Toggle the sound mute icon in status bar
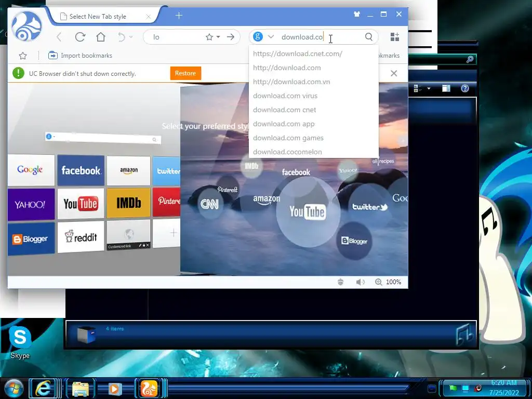 click(x=360, y=282)
